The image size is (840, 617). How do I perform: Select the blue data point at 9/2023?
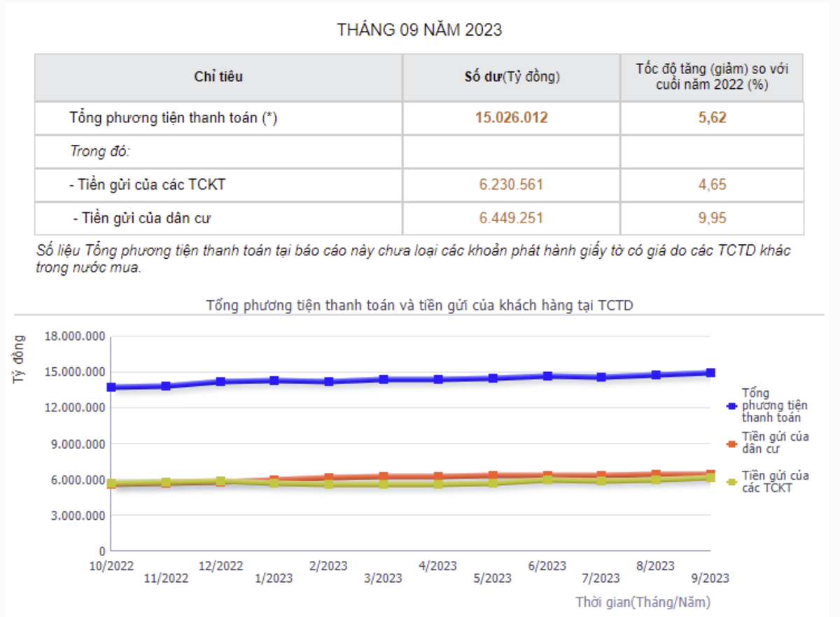710,373
